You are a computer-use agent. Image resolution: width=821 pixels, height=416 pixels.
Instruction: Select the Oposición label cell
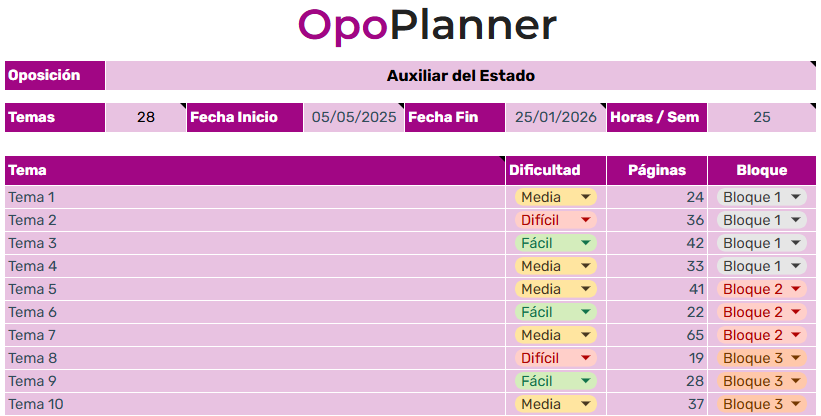coord(55,76)
